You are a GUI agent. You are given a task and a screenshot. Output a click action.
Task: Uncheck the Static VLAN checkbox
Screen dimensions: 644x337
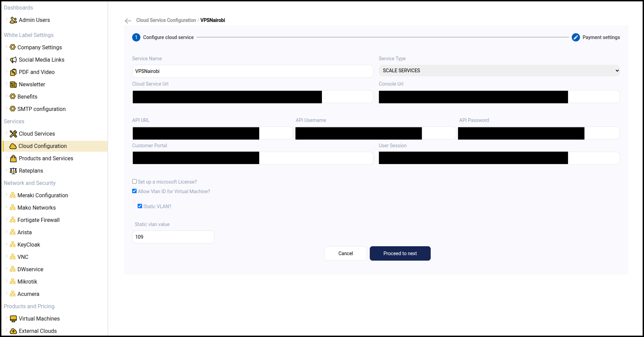tap(140, 206)
